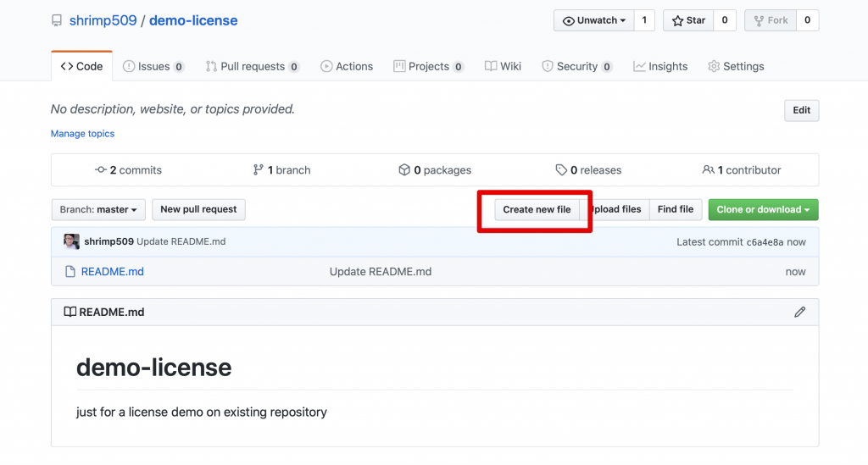The width and height of the screenshot is (868, 465).
Task: Click the Create new file button
Action: click(x=537, y=209)
